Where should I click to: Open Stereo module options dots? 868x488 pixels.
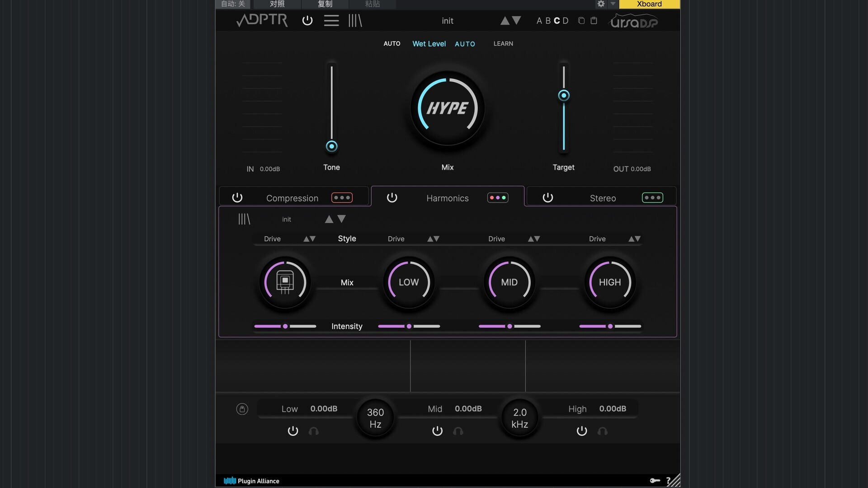(652, 198)
